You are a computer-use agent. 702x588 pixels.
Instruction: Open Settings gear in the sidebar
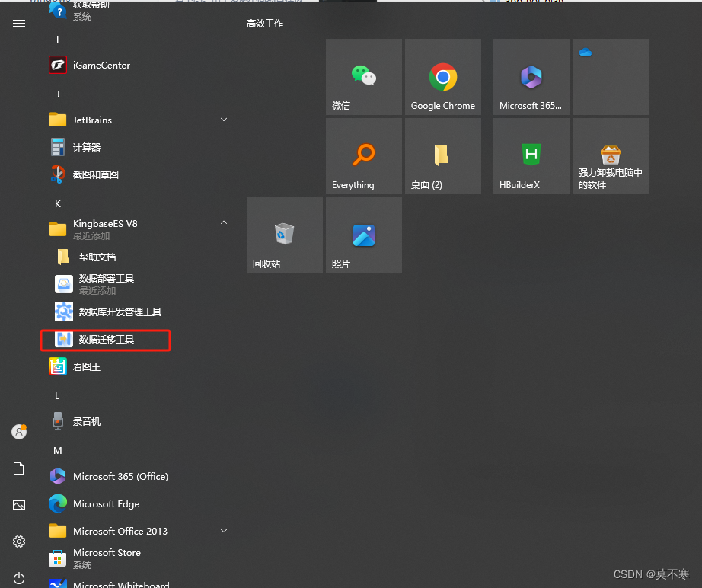19,542
